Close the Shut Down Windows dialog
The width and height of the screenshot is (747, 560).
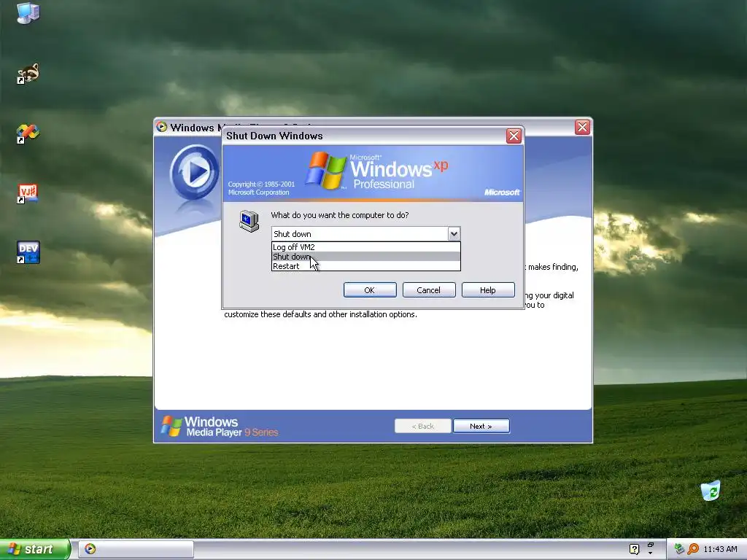tap(514, 136)
